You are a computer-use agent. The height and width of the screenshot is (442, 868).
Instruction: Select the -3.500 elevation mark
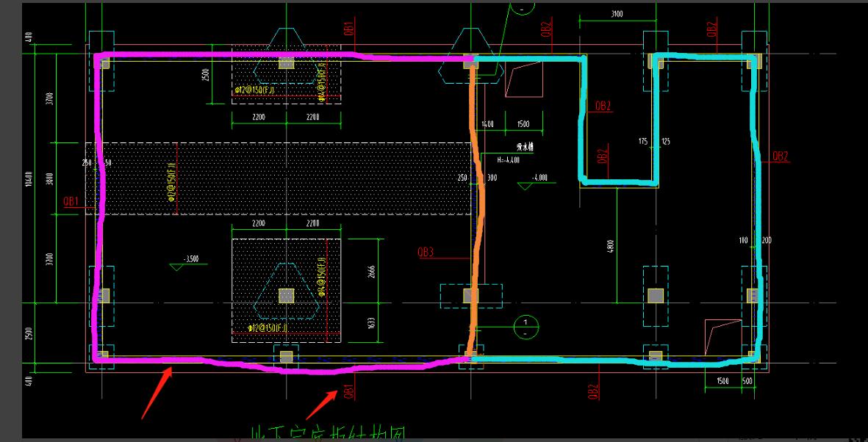click(191, 259)
